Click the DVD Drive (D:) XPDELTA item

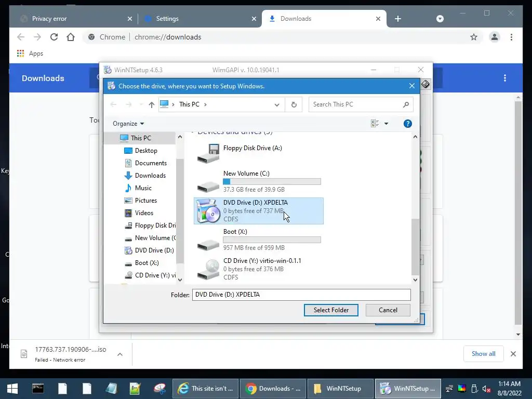259,211
